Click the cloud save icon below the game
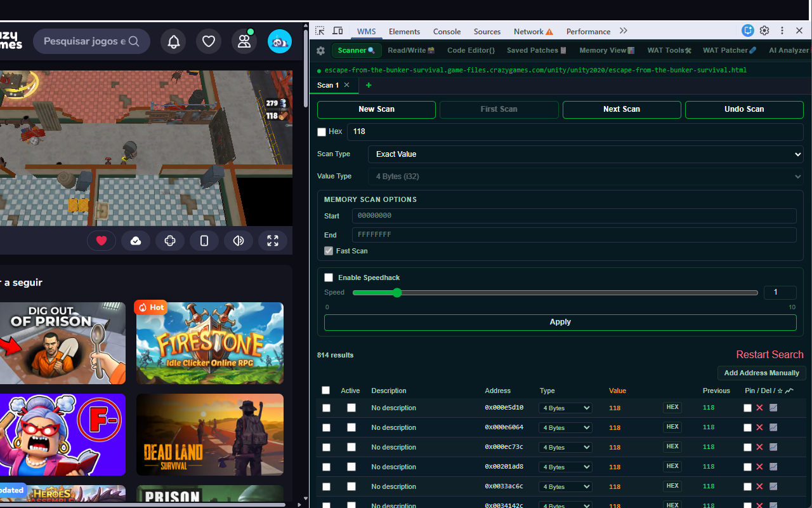 136,241
